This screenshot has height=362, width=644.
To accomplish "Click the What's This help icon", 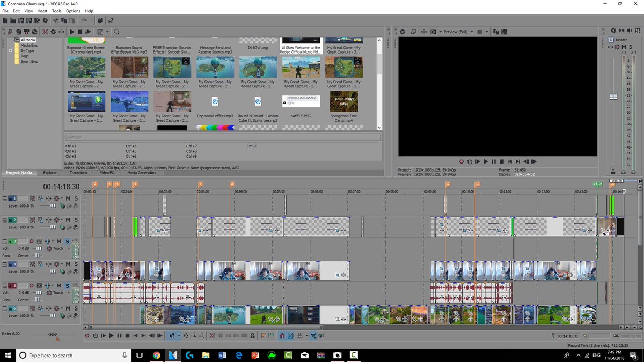I will (x=111, y=20).
